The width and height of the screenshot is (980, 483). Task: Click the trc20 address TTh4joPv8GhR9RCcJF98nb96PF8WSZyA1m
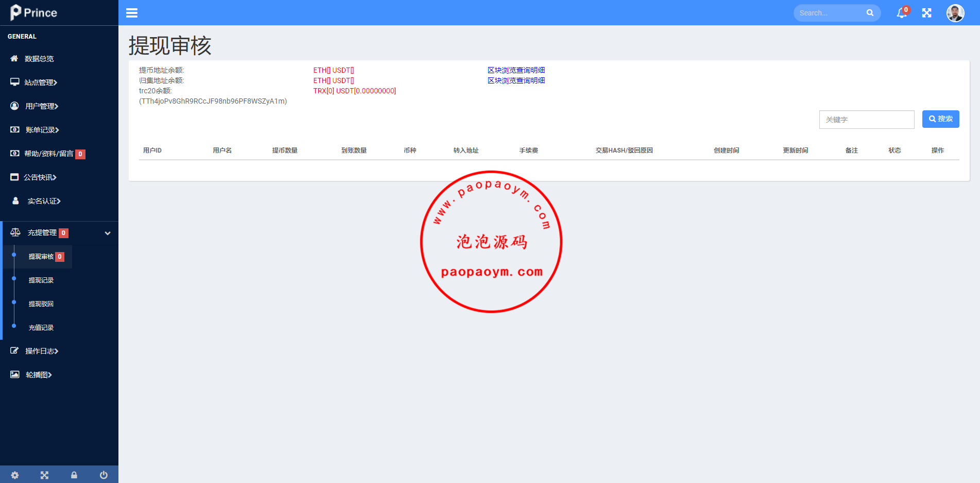[x=213, y=101]
